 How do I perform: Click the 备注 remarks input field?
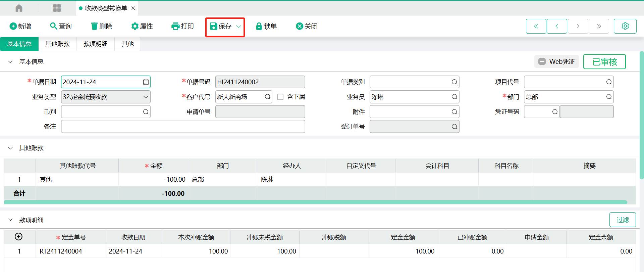pos(183,127)
